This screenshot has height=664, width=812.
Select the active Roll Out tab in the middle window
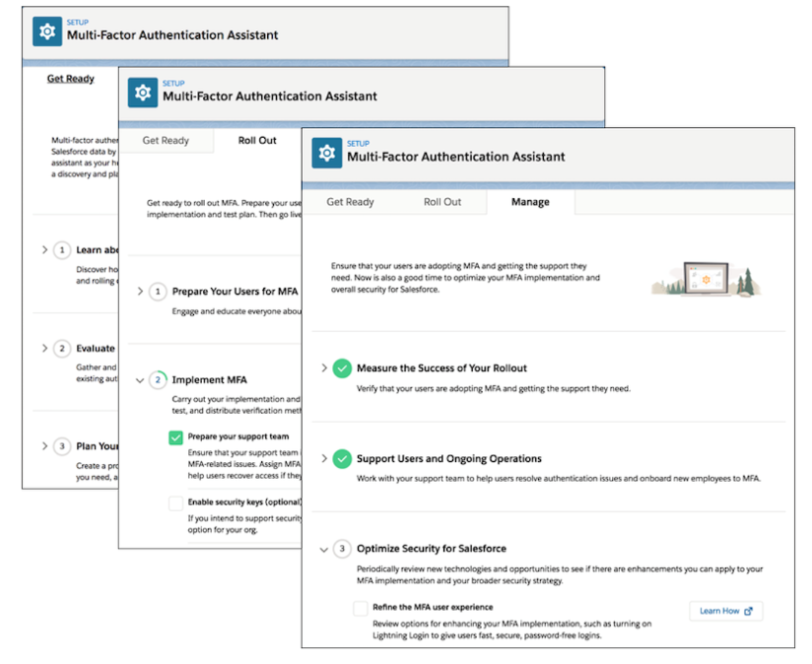coord(257,140)
